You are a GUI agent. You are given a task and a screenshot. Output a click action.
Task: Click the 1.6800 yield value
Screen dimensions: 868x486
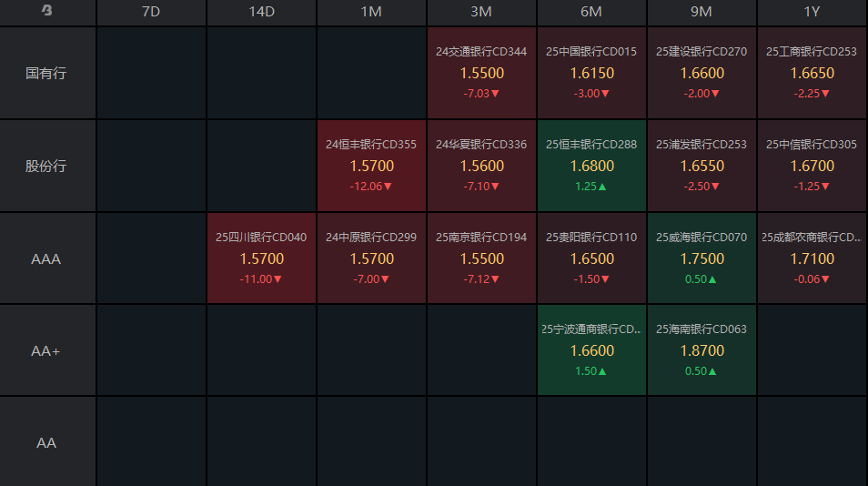[x=591, y=166]
